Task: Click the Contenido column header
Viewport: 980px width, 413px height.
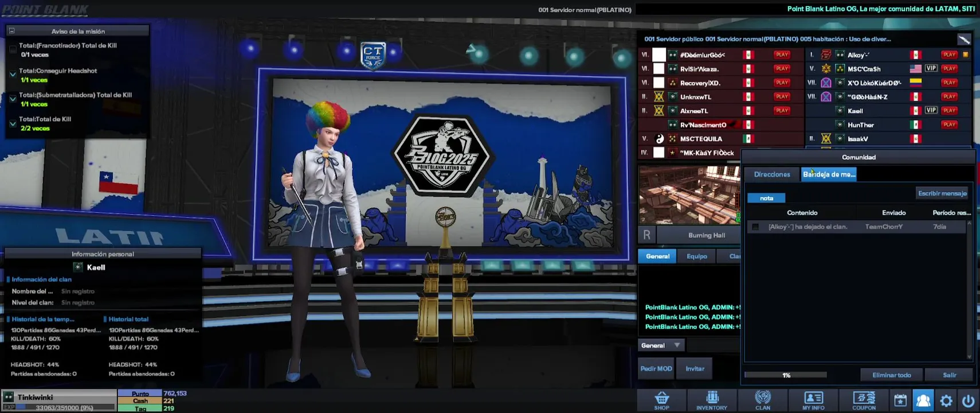Action: [802, 213]
